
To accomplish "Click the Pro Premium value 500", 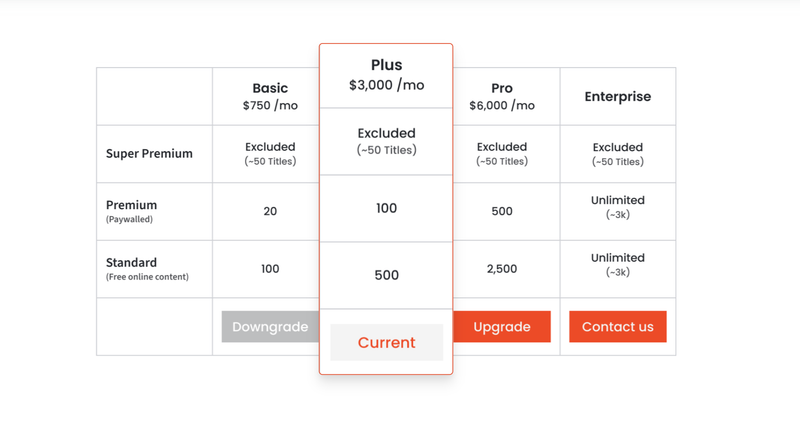I will tap(502, 211).
